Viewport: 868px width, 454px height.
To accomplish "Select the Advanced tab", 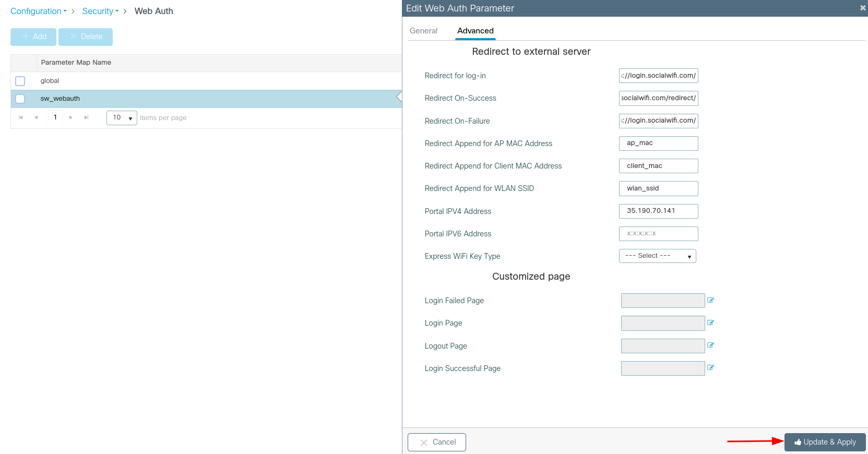I will 475,31.
